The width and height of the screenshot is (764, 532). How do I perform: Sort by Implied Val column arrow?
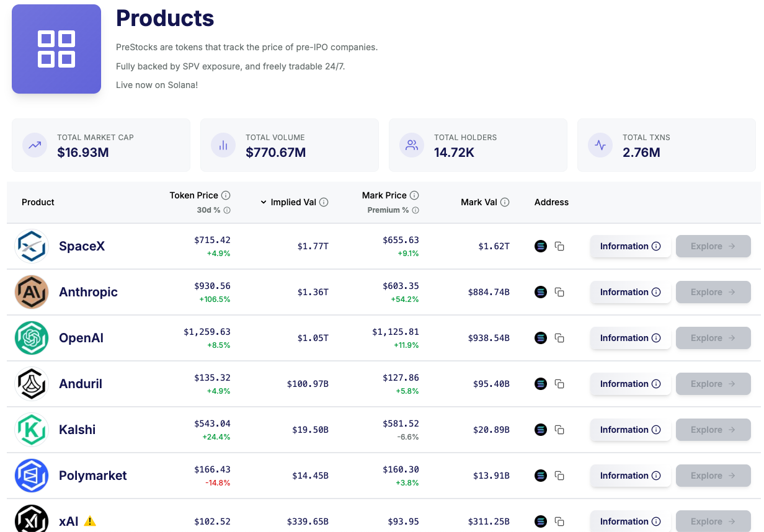click(x=264, y=202)
